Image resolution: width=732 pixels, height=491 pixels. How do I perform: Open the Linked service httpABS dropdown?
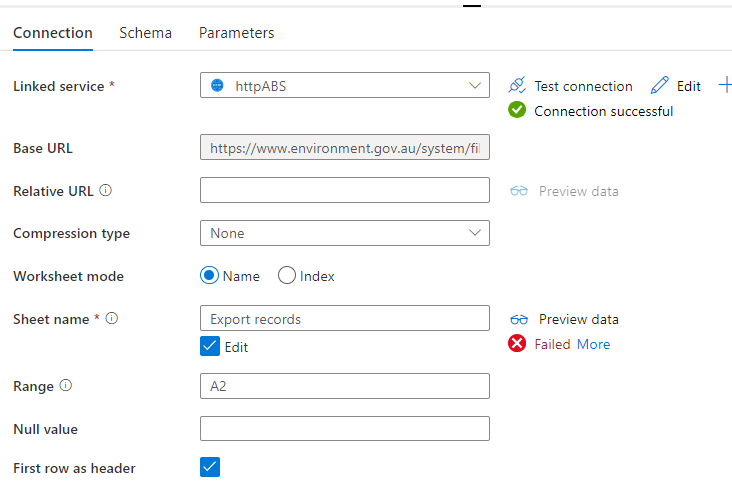(x=345, y=85)
